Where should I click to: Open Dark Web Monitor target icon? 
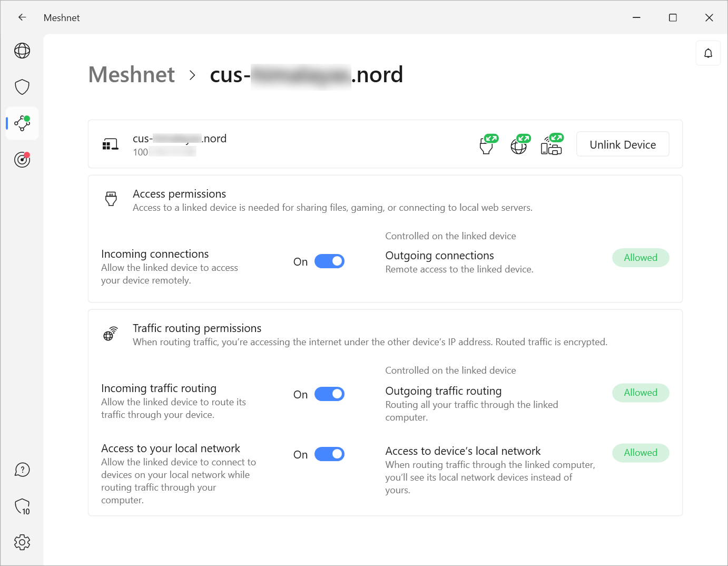click(x=22, y=159)
